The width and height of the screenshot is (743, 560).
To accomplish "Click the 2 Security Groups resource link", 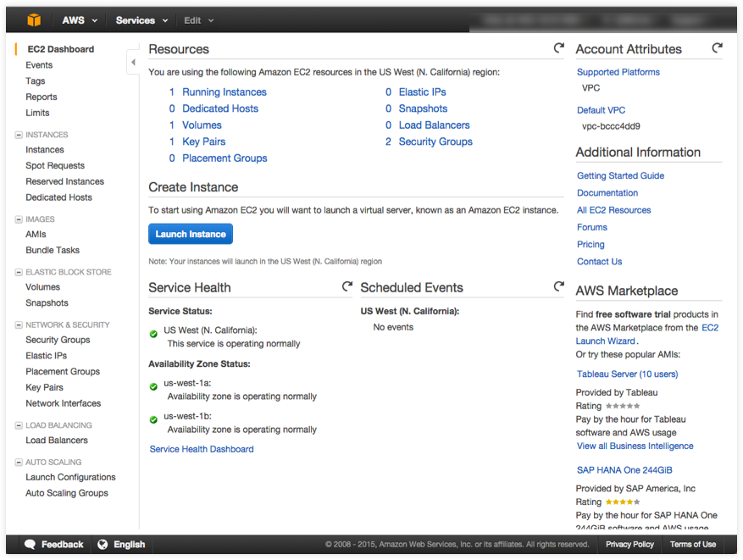I will (430, 141).
